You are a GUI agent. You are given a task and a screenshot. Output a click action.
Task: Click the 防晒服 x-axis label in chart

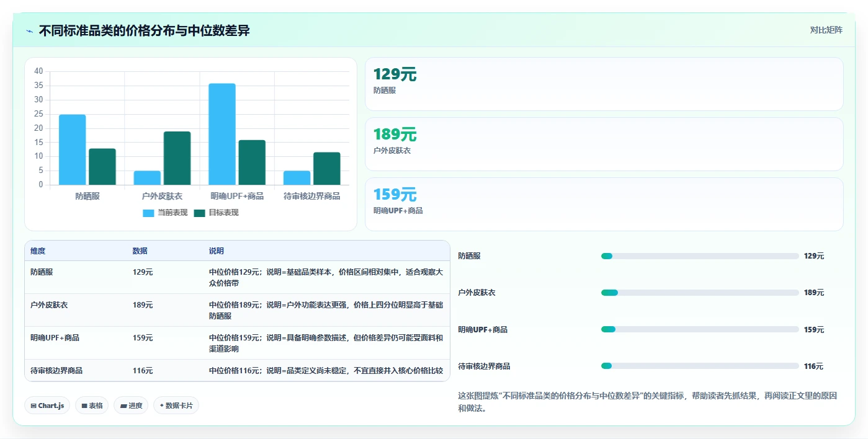(x=87, y=197)
